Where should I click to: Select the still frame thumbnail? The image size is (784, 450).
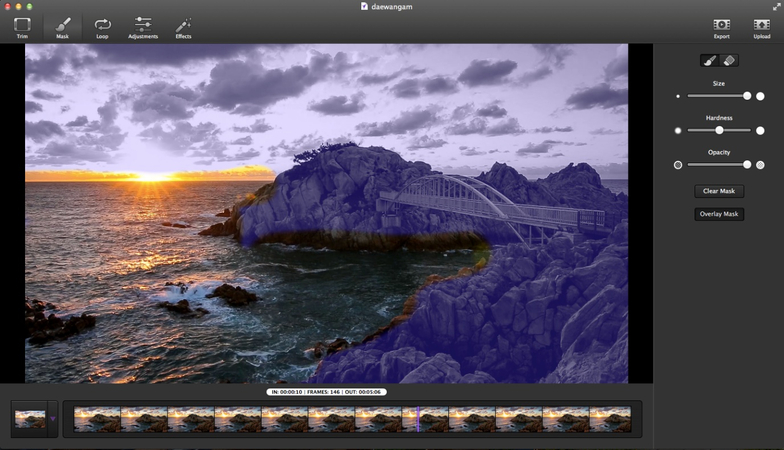click(x=30, y=419)
